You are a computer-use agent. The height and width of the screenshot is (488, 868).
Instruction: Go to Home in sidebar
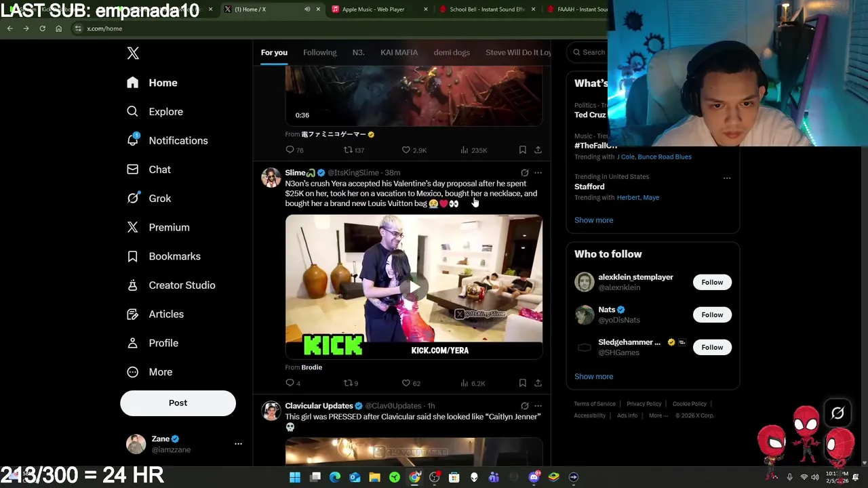click(153, 83)
